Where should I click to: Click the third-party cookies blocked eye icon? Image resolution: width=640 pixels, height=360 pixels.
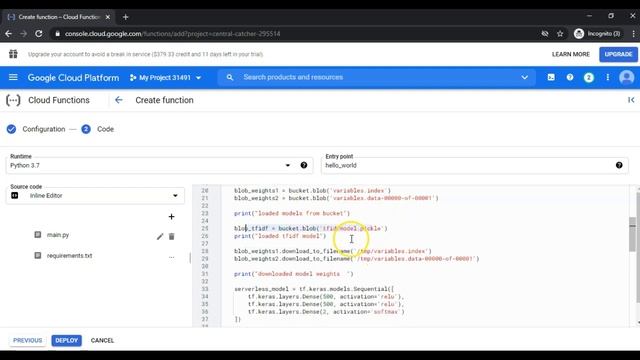coord(545,33)
